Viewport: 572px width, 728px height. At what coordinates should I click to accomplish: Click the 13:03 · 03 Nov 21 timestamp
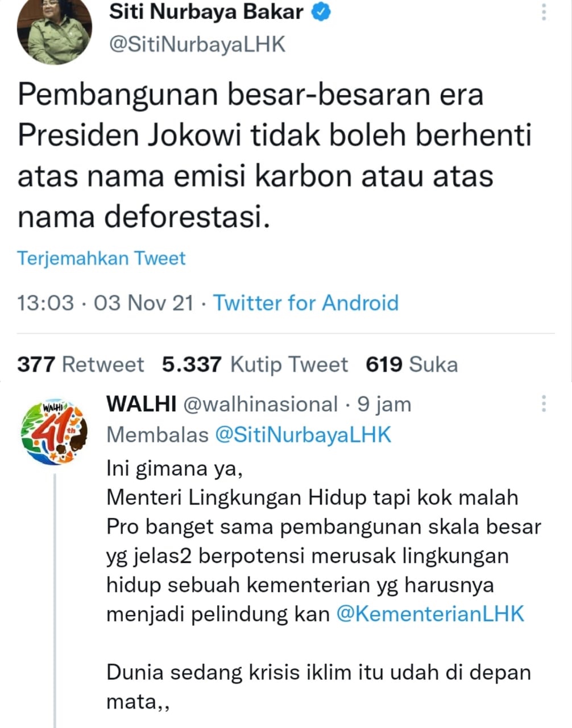click(x=105, y=302)
